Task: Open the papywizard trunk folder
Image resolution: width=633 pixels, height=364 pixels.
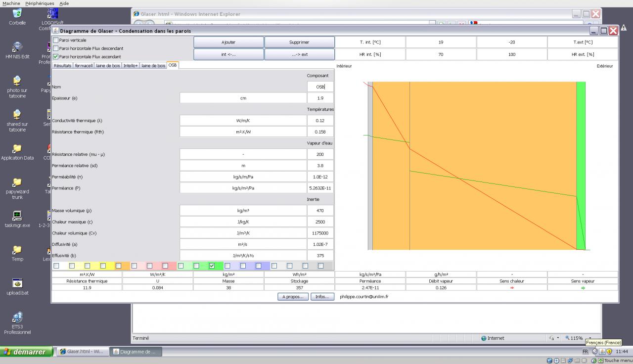Action: coord(17,182)
